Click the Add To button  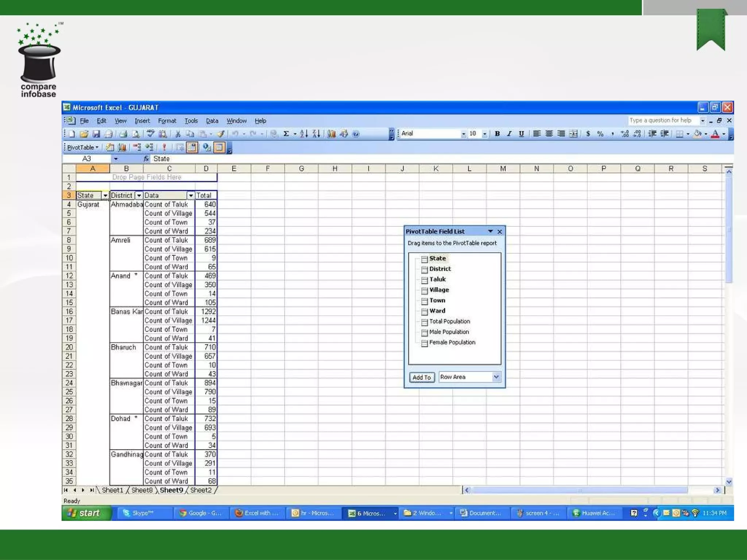(x=422, y=377)
